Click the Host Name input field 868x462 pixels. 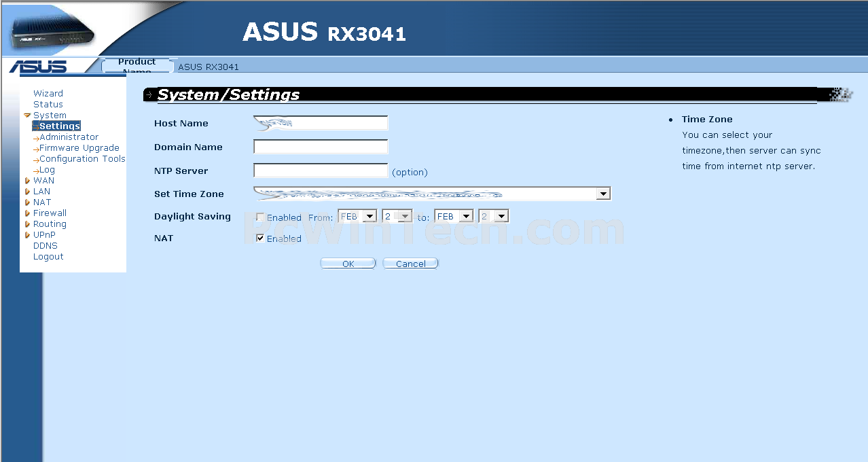click(x=321, y=123)
